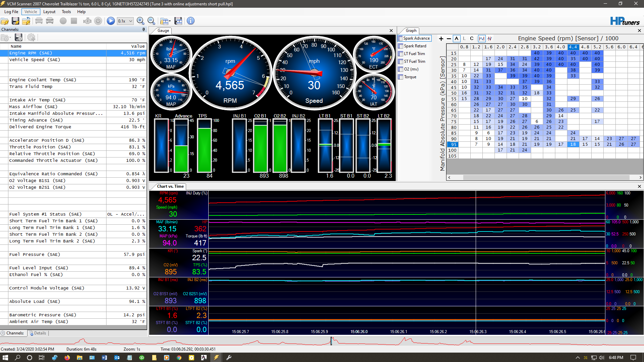Click the engine diagnostics icon

click(87, 21)
